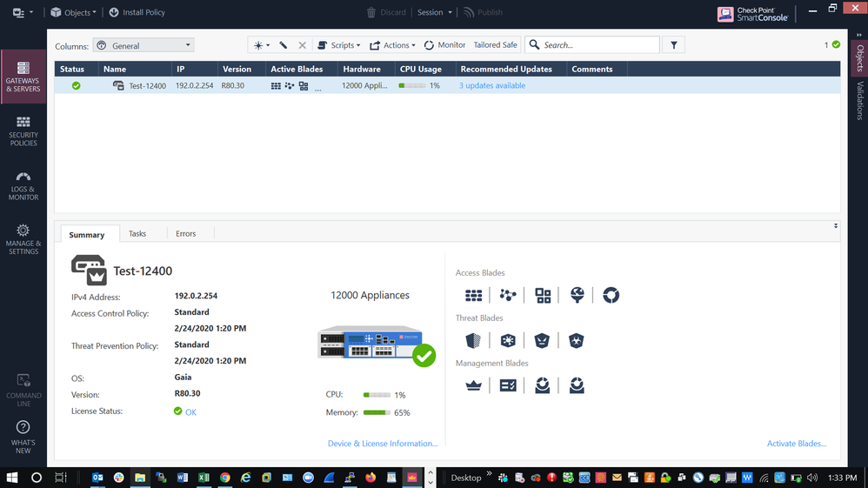This screenshot has width=868, height=488.
Task: Click the filter funnel icon
Action: pyautogui.click(x=674, y=45)
